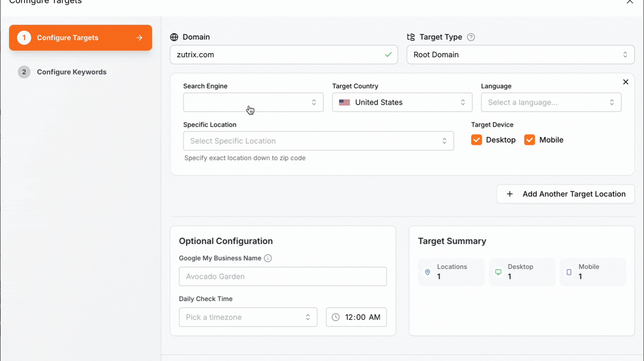This screenshot has height=361, width=644.
Task: Click the Target Type help question-mark icon
Action: 471,37
